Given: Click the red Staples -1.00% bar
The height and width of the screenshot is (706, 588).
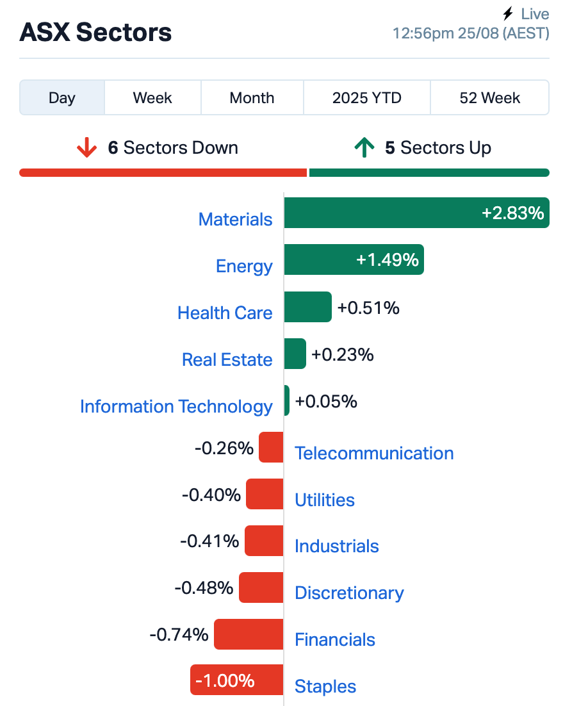Looking at the screenshot, I should 237,680.
